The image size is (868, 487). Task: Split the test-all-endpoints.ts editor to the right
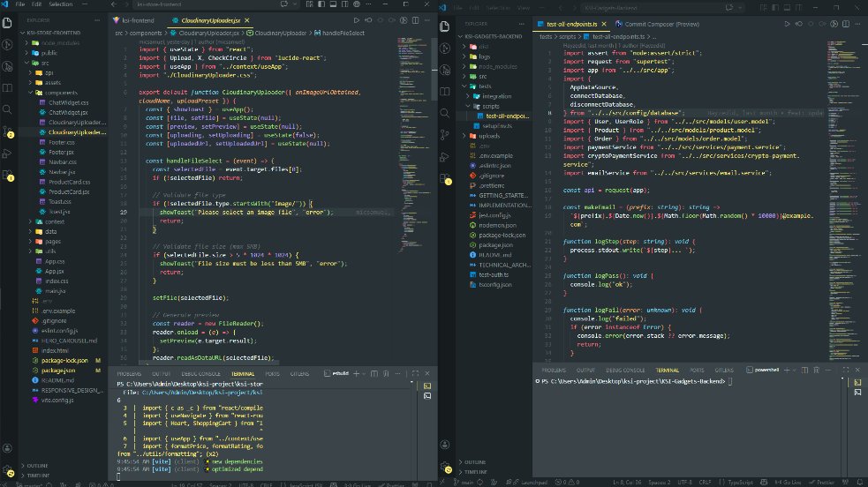coord(846,24)
